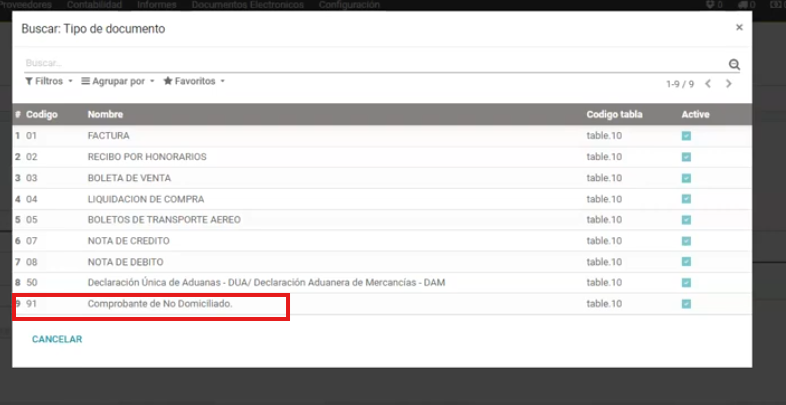The image size is (786, 405).
Task: Sort by the Codigo column header
Action: [42, 115]
